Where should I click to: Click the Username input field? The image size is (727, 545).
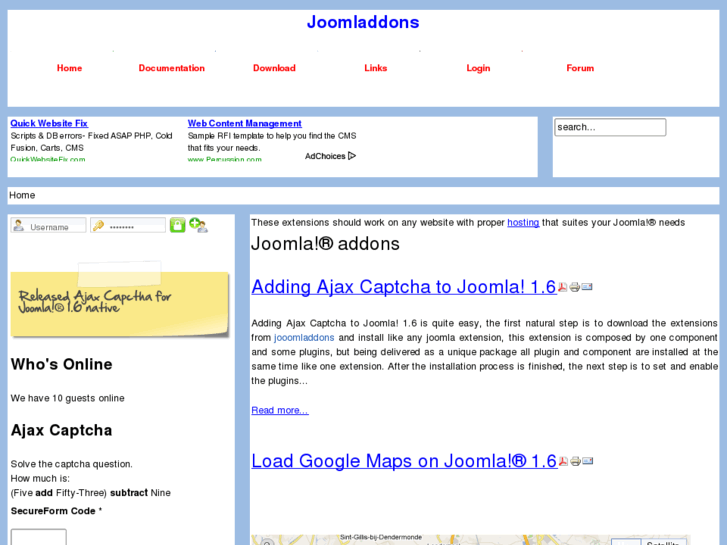[x=48, y=225]
